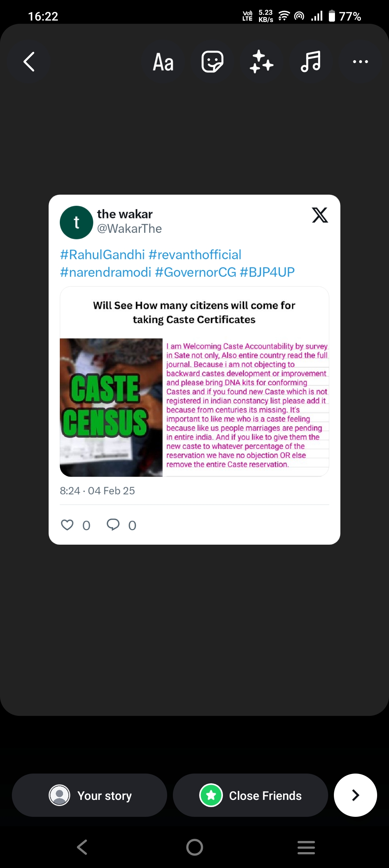Add music with the note icon
Screen dimensions: 389x868
click(x=310, y=62)
